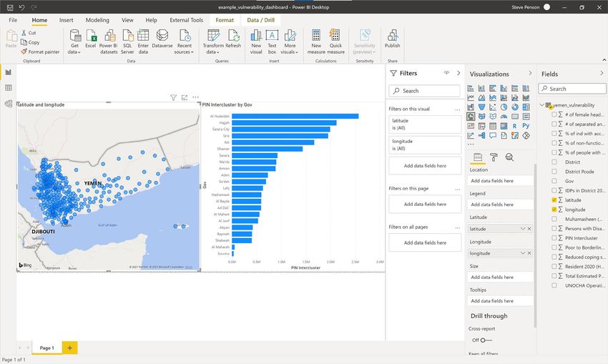
Task: Click the Save icon in title bar
Action: coord(10,7)
